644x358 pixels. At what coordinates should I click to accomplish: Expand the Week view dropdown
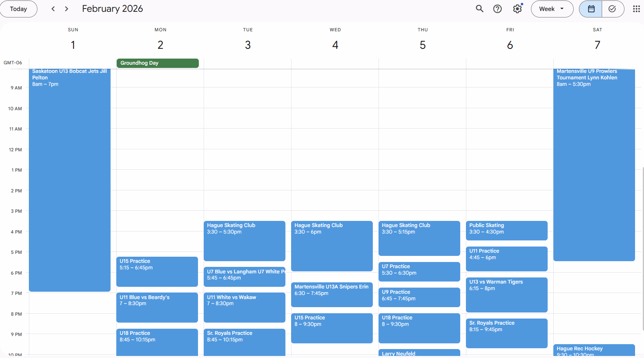click(x=552, y=9)
